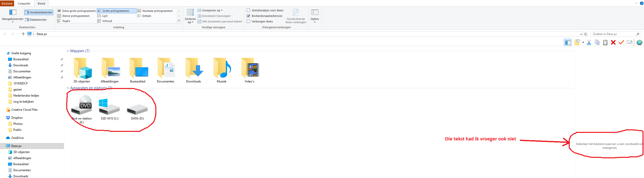Image resolution: width=644 pixels, height=178 pixels.
Task: Click the magnifier search icon
Action: click(638, 34)
